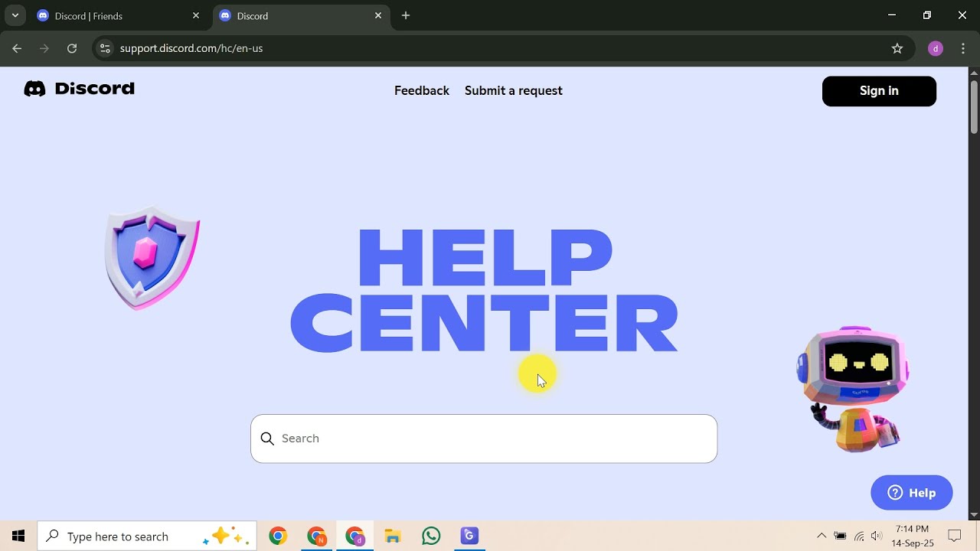Select the Discord support tab
The width and height of the screenshot is (980, 551).
tap(300, 16)
